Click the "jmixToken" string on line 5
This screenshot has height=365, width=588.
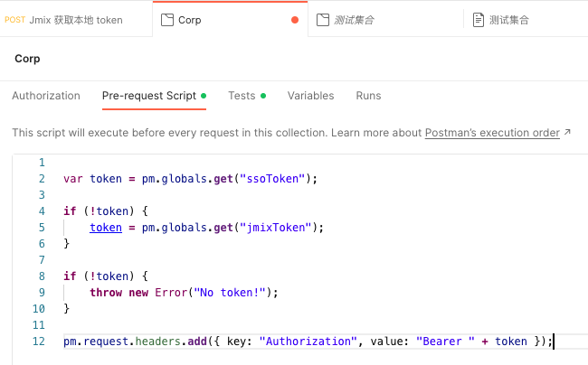click(x=276, y=228)
